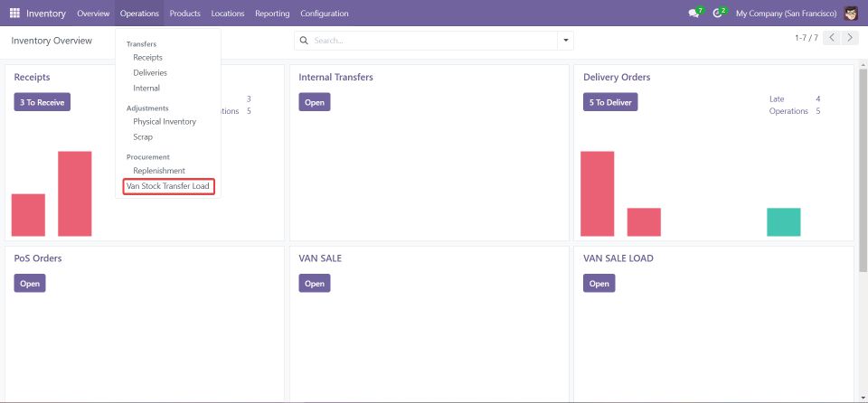Image resolution: width=868 pixels, height=403 pixels.
Task: Open the VAN SALE LOAD card button
Action: [x=599, y=283]
